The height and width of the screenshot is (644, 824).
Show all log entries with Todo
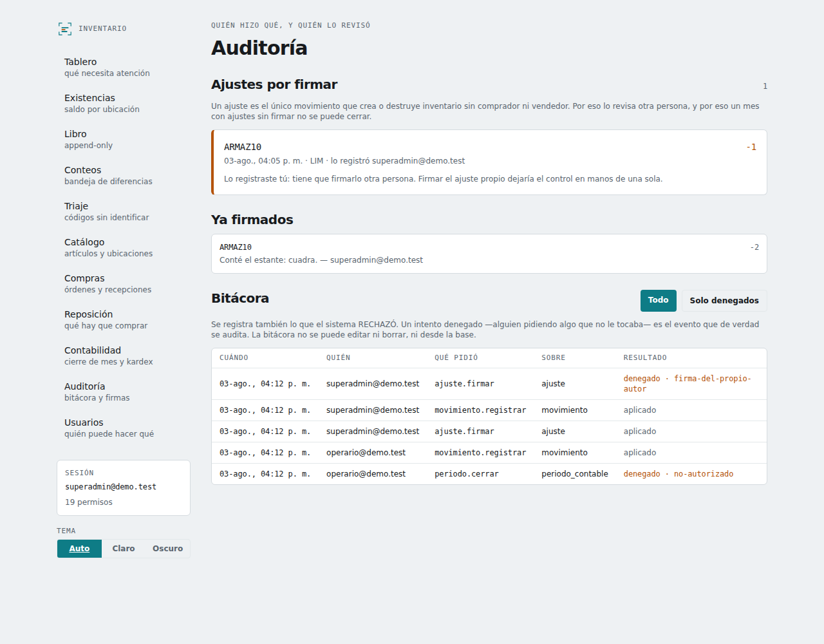[x=658, y=300]
